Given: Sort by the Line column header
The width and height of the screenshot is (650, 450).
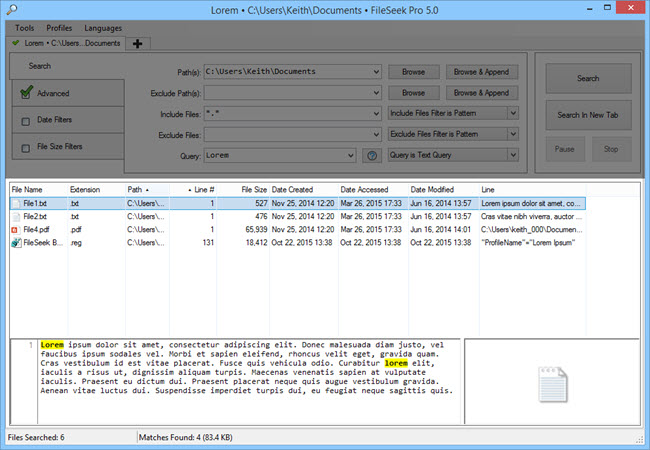Looking at the screenshot, I should point(532,190).
